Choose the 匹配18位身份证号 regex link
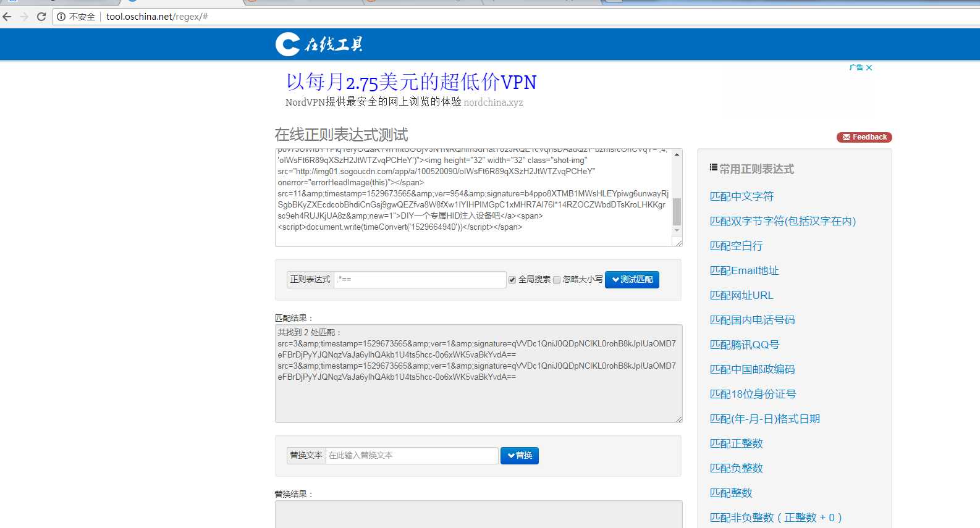Viewport: 980px width, 528px height. 753,394
